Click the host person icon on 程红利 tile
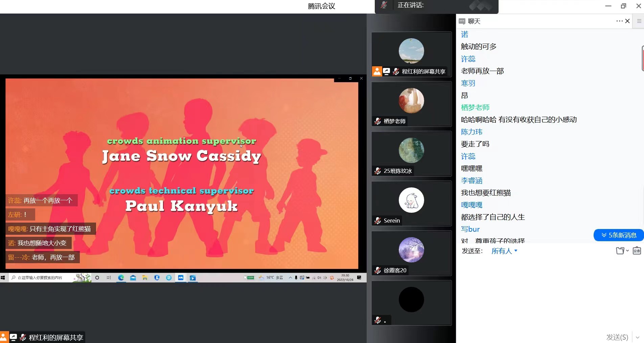Viewport: 644px width, 343px height. [377, 71]
